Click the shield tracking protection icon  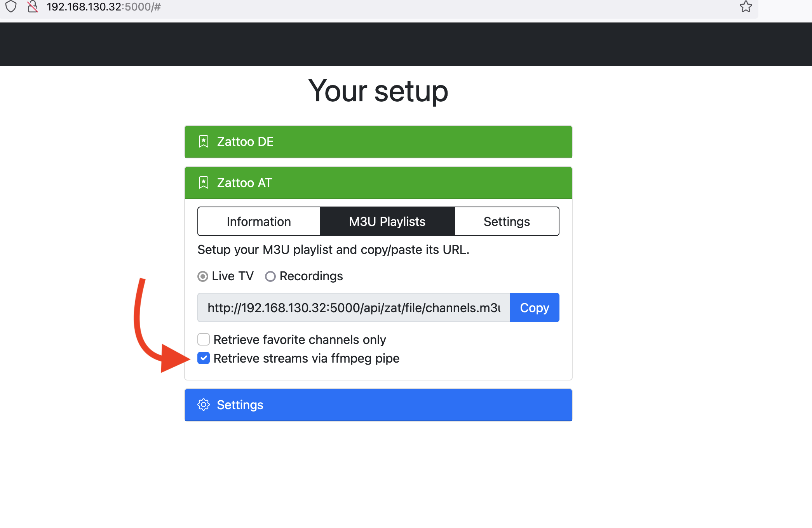tap(11, 7)
